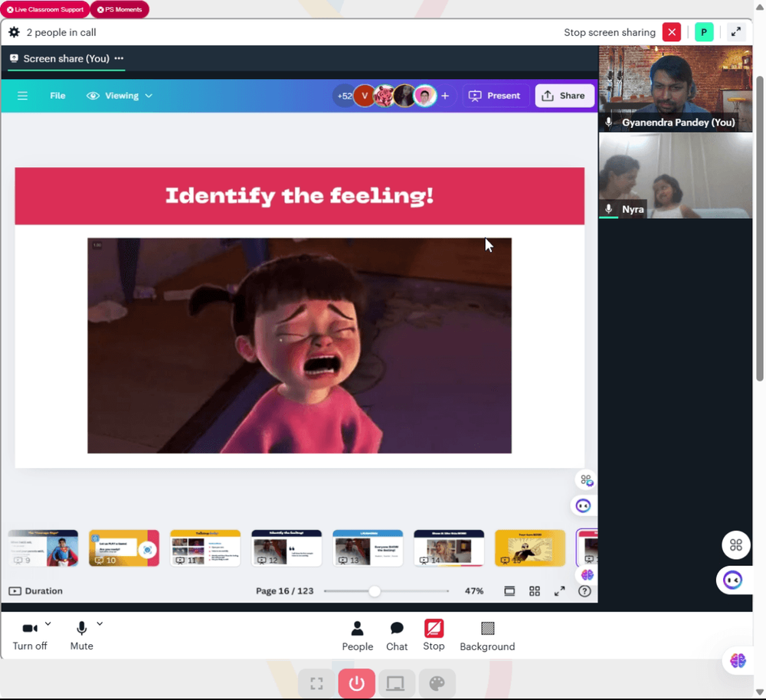Click the V collaborator avatar
Image resolution: width=766 pixels, height=700 pixels.
(364, 96)
